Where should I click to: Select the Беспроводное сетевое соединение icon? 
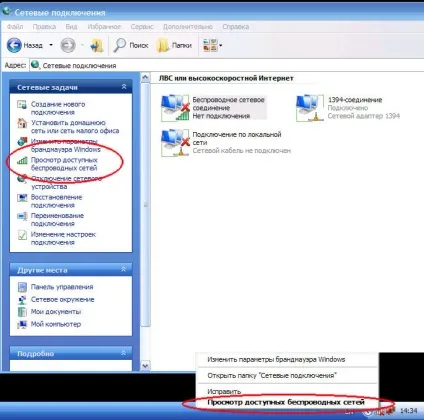(x=175, y=108)
